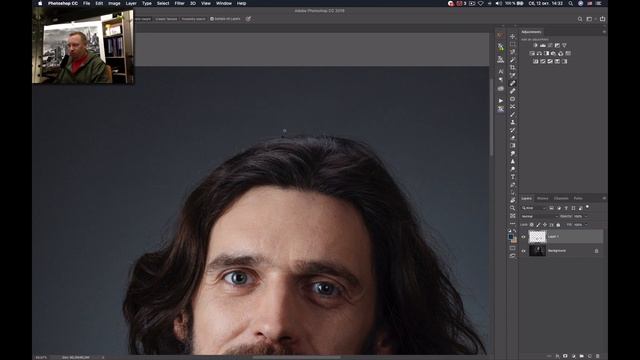Select the Hand tool
The height and width of the screenshot is (360, 640).
click(x=513, y=200)
